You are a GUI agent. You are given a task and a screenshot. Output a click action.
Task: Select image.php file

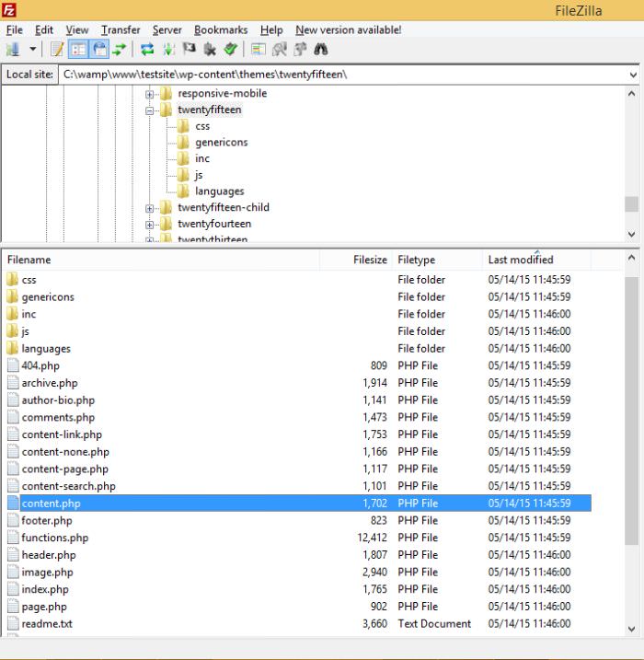[297, 572]
